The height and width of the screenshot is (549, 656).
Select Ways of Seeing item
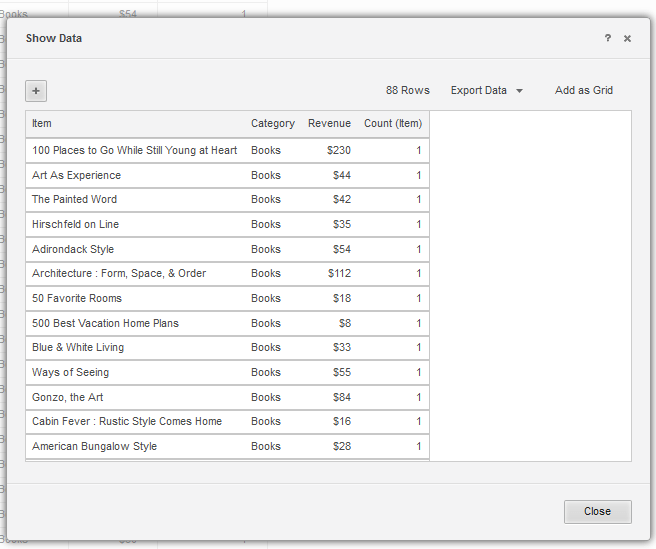click(70, 373)
